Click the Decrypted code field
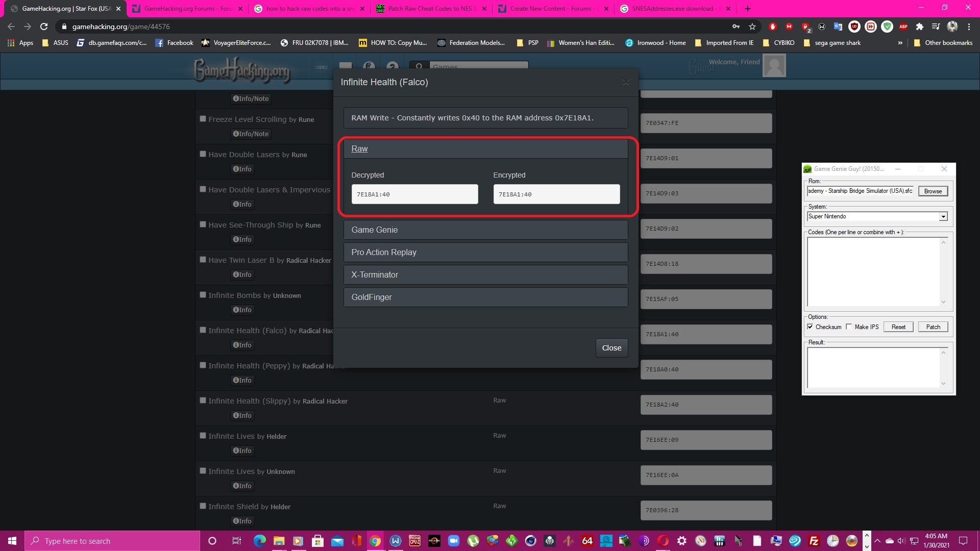The height and width of the screenshot is (551, 980). 414,194
